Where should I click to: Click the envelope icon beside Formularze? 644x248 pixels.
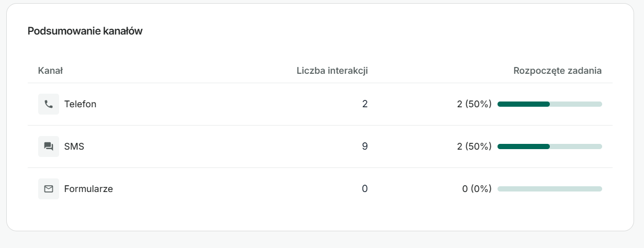click(x=49, y=189)
